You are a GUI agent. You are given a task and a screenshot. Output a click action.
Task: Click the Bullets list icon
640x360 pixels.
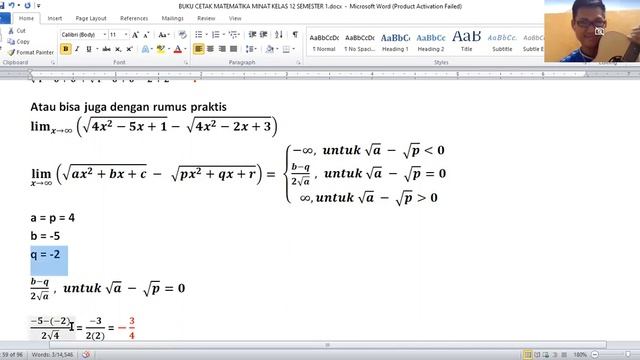tap(199, 35)
